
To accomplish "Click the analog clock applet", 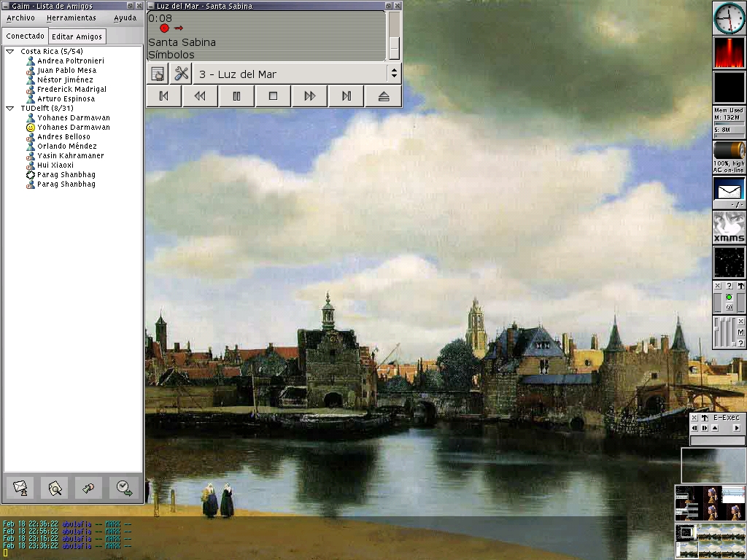I will coord(729,17).
